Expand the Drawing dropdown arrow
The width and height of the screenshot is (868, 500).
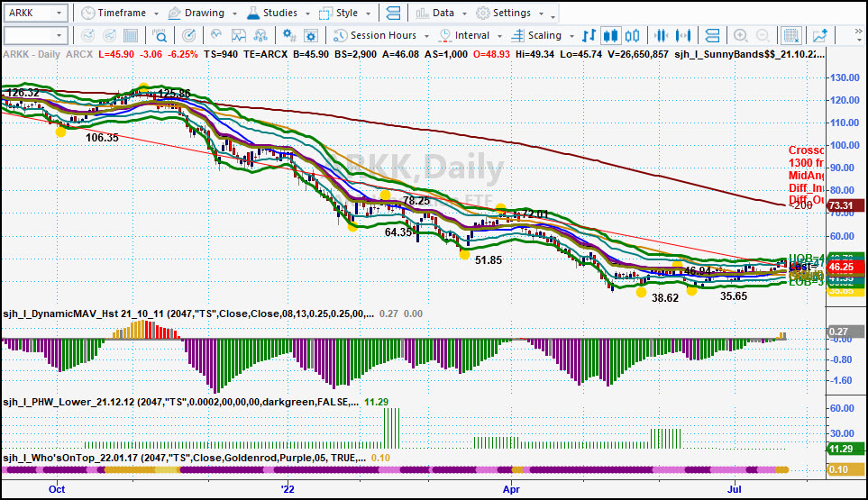click(x=234, y=14)
